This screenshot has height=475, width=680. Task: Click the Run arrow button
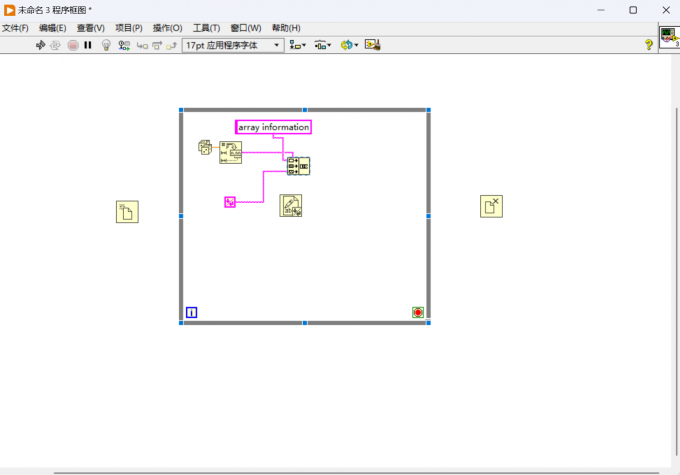click(x=40, y=45)
